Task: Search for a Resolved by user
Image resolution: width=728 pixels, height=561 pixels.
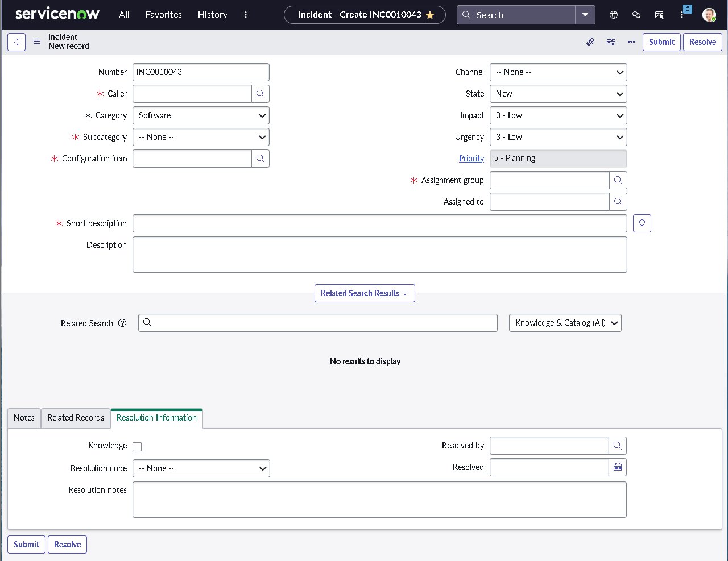Action: (x=618, y=446)
